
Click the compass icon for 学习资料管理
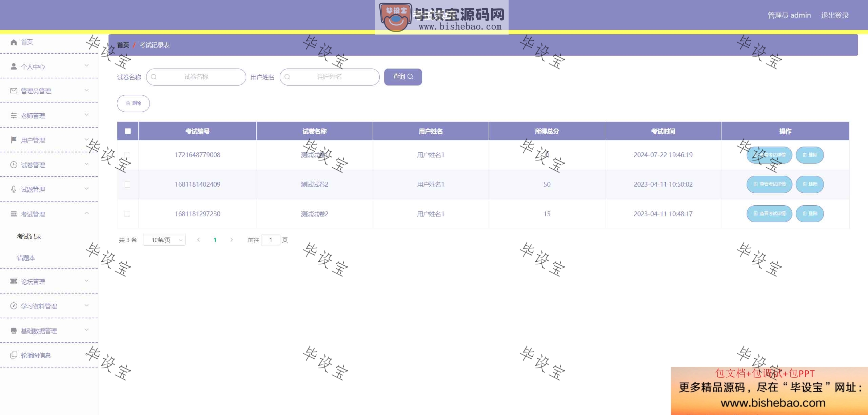coord(14,306)
